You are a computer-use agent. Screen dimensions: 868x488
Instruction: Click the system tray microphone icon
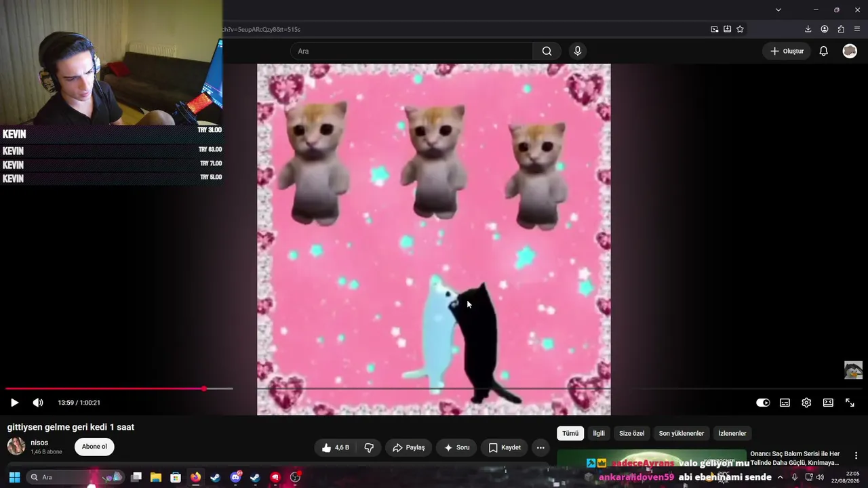[x=795, y=477]
